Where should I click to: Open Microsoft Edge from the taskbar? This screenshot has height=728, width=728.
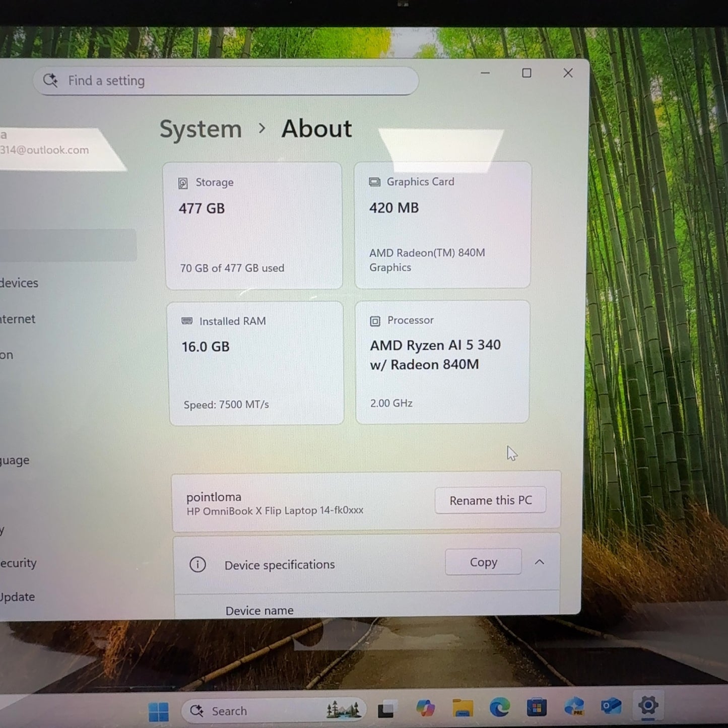tap(500, 707)
